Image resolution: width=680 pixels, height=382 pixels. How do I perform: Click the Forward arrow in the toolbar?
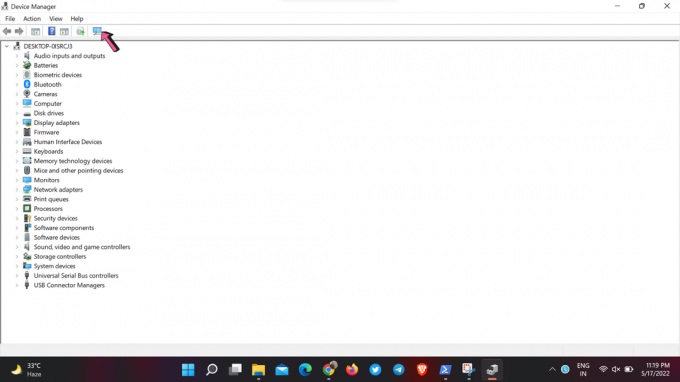19,31
